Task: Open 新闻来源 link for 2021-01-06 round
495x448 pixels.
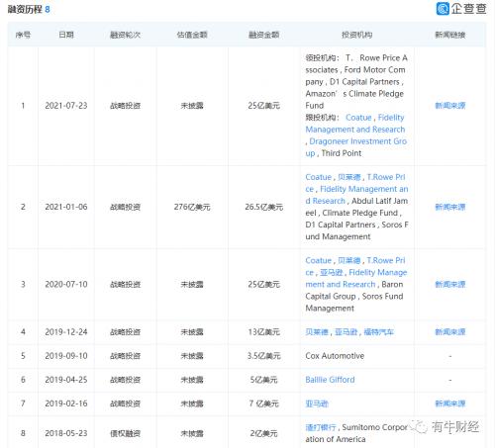Action: point(450,207)
